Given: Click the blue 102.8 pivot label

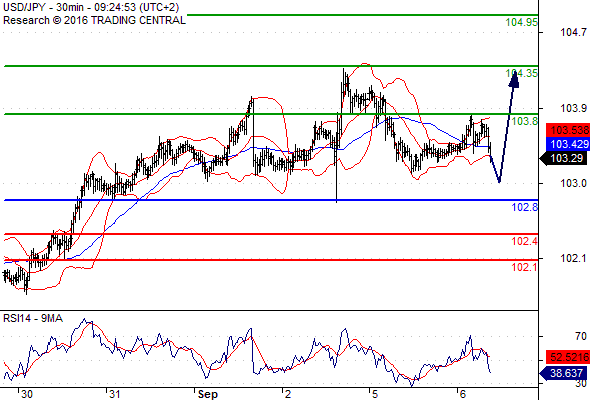Looking at the screenshot, I should click(x=525, y=207).
